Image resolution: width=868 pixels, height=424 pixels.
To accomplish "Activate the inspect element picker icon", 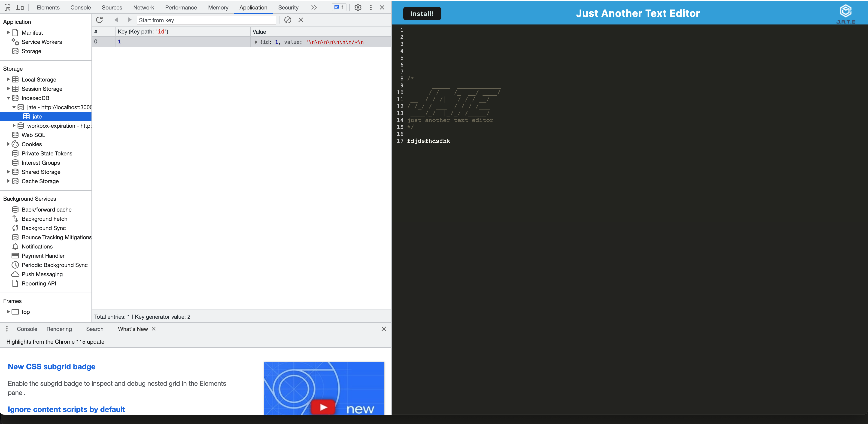I will 7,7.
